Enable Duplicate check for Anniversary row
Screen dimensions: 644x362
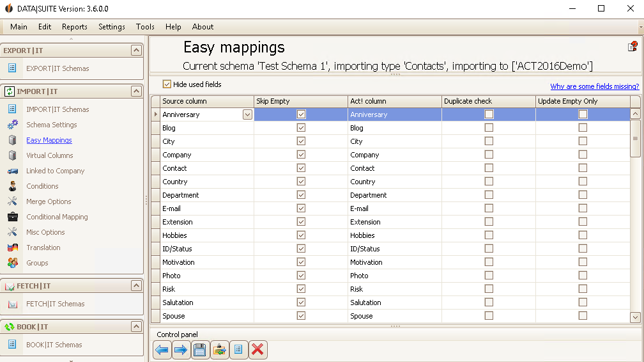489,114
